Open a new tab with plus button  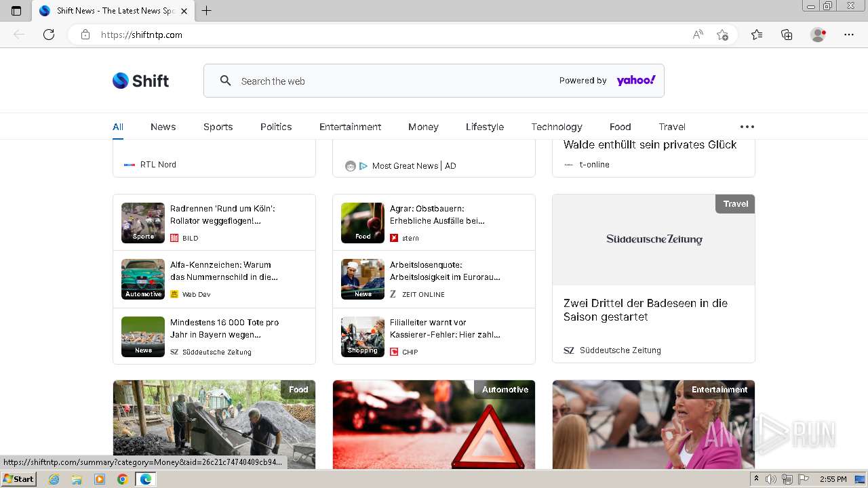pos(207,11)
